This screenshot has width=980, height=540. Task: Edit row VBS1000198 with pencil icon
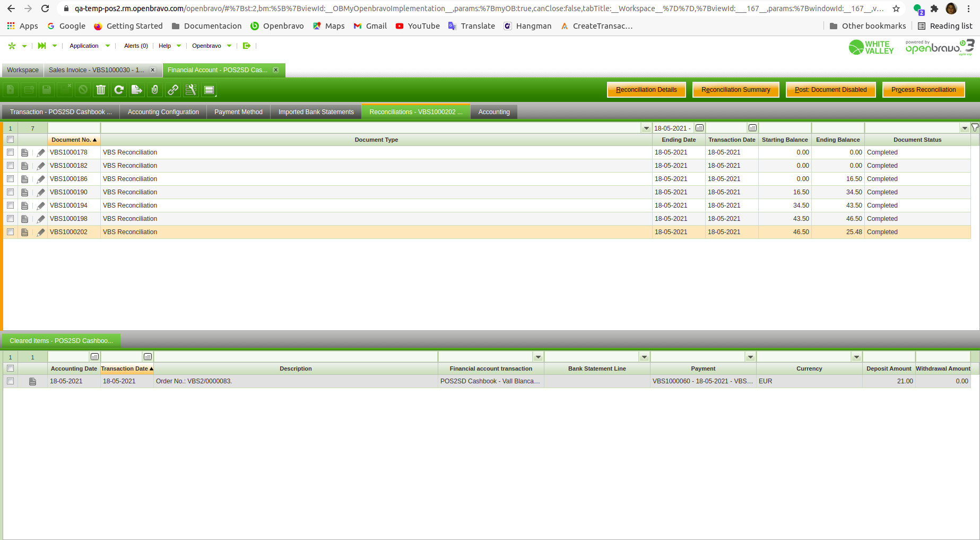click(x=41, y=219)
